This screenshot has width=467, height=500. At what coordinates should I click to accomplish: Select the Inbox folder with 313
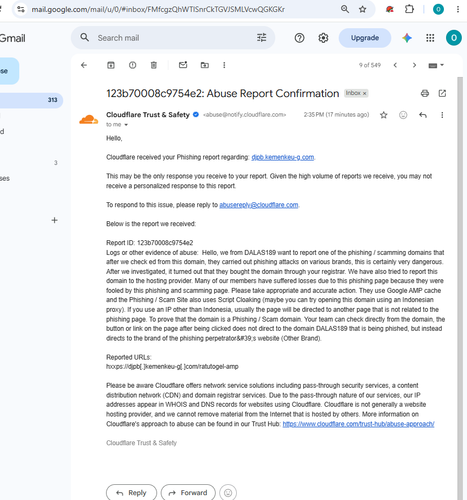[x=31, y=100]
